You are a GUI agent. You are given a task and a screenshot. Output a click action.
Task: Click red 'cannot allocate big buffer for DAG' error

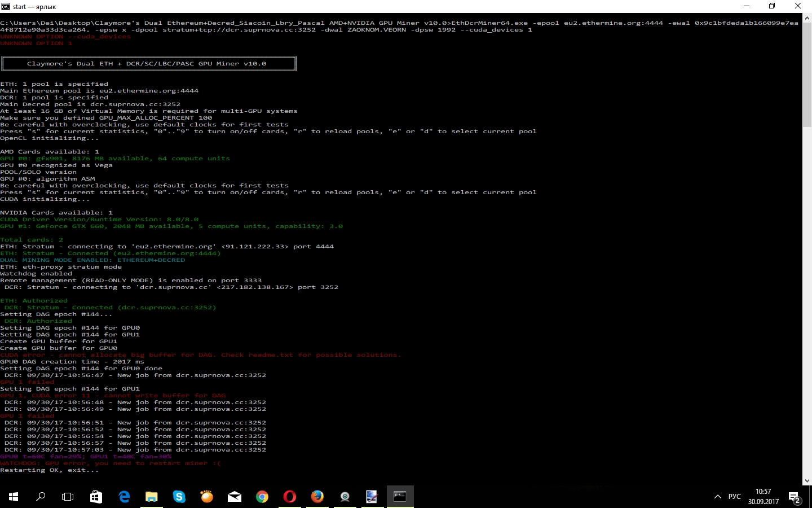pyautogui.click(x=201, y=355)
